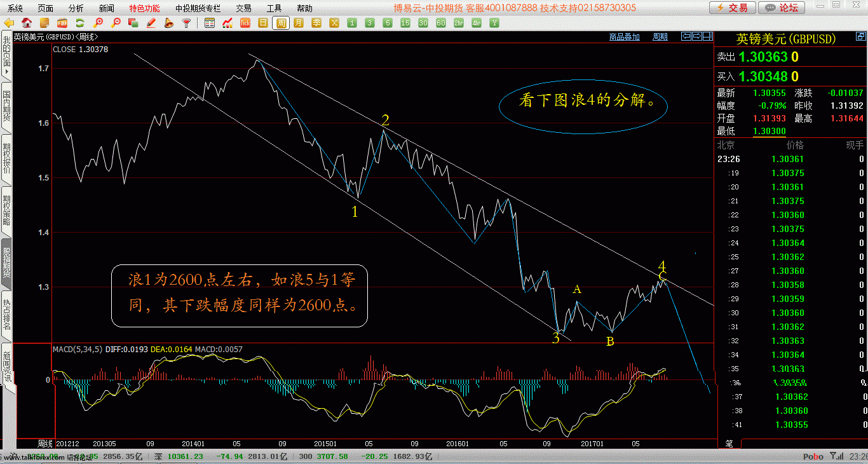Select the 15-minute period button
Screen dimensions: 868x464
click(x=405, y=23)
